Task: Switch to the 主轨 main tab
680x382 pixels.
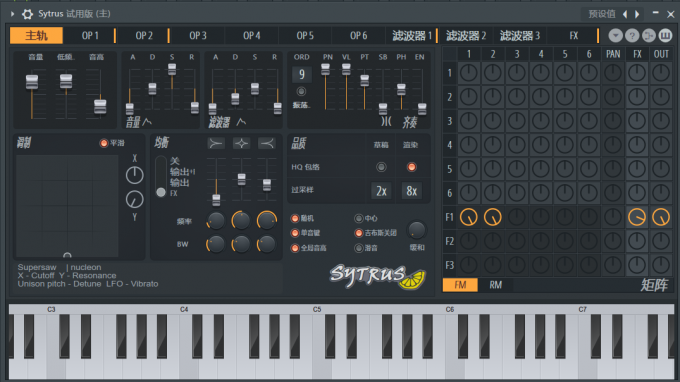Action: [x=36, y=36]
